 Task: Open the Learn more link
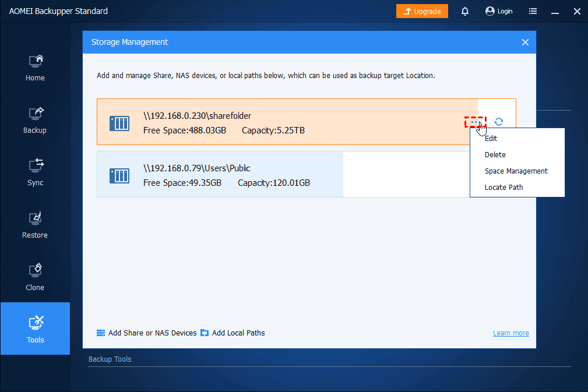point(510,333)
